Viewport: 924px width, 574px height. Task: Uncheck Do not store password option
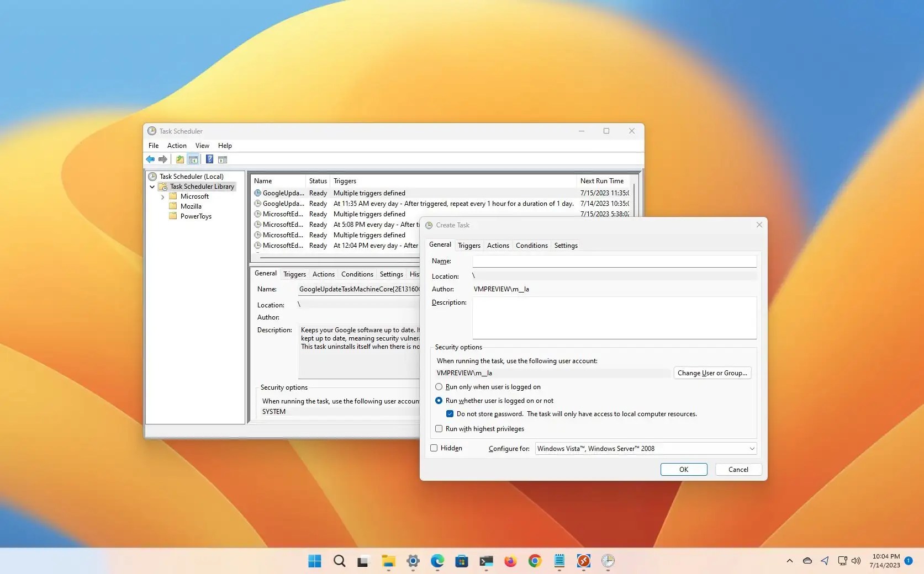pos(450,413)
